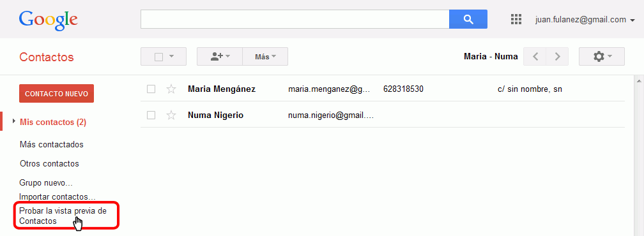This screenshot has width=644, height=236.
Task: Open the settings gear menu
Action: point(602,57)
